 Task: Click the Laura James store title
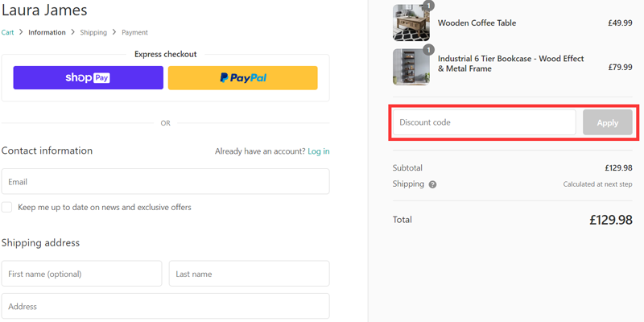[44, 10]
